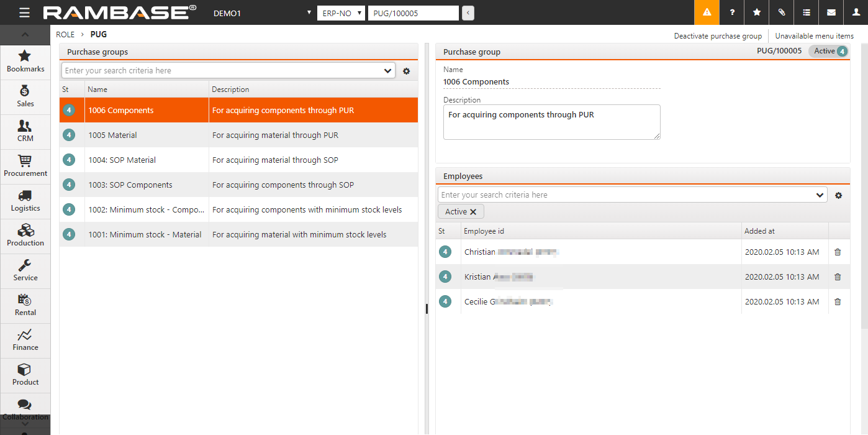Open the help question mark icon
This screenshot has width=868, height=435.
pos(732,12)
